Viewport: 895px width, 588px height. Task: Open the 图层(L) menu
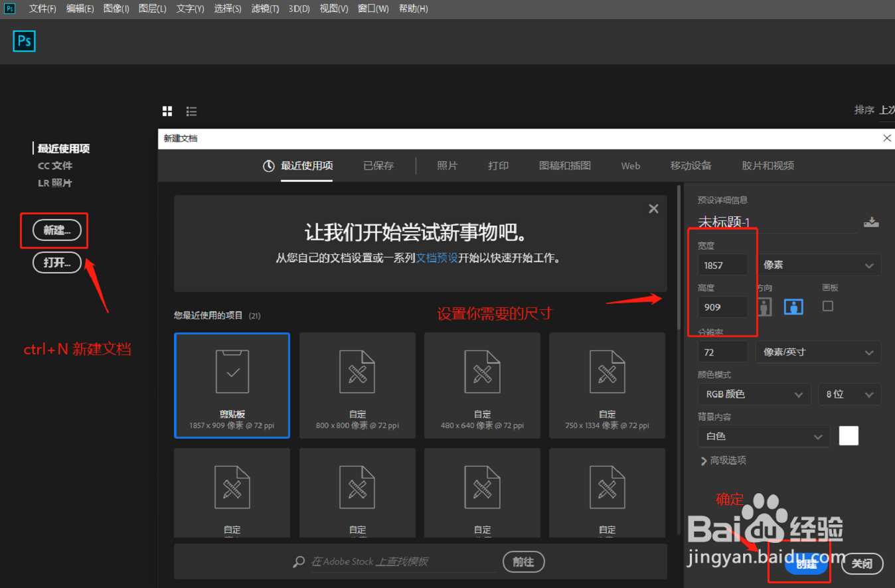tap(153, 9)
